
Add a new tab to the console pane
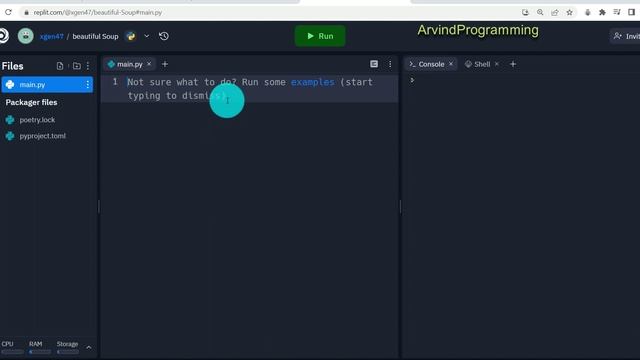coord(513,64)
